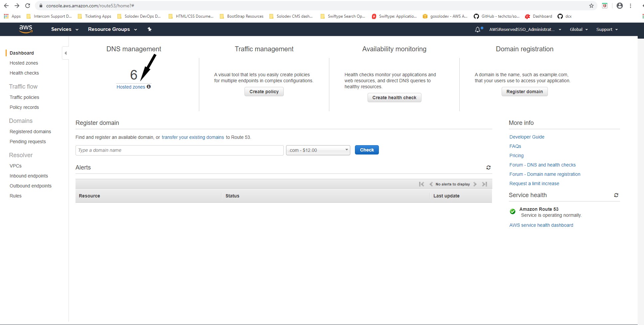Bookmark this page with star icon
Viewport: 644px width, 325px height.
pos(591,6)
